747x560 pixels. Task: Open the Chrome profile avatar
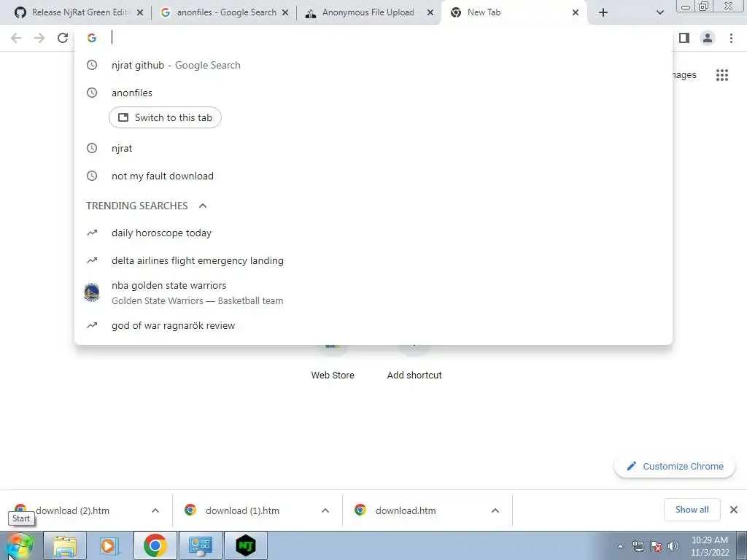(708, 38)
